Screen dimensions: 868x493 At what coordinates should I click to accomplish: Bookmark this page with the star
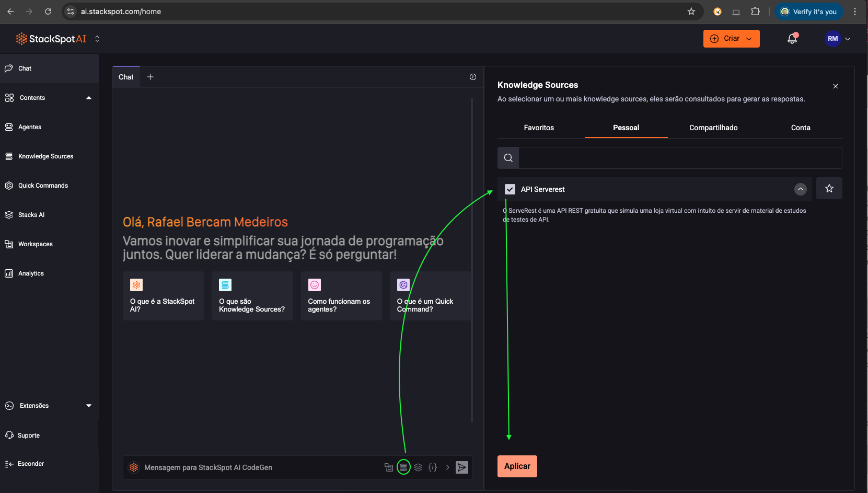click(x=691, y=12)
